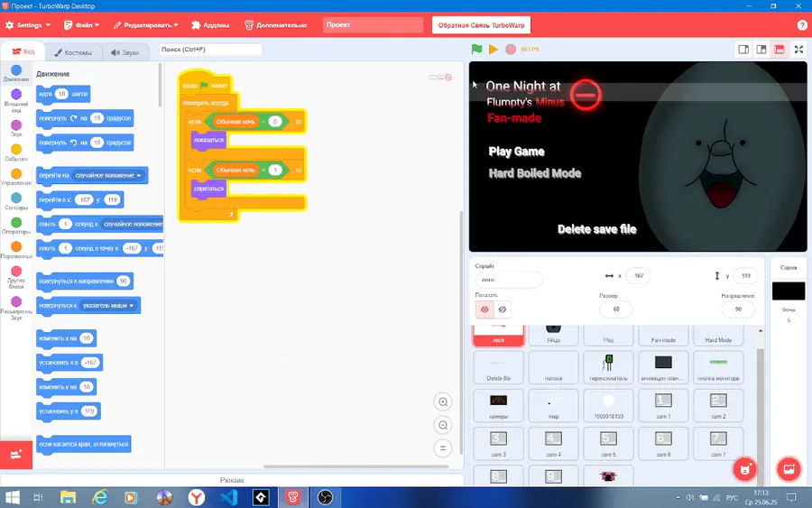Select the 'cam 5' sprite
812x508 pixels.
click(608, 444)
